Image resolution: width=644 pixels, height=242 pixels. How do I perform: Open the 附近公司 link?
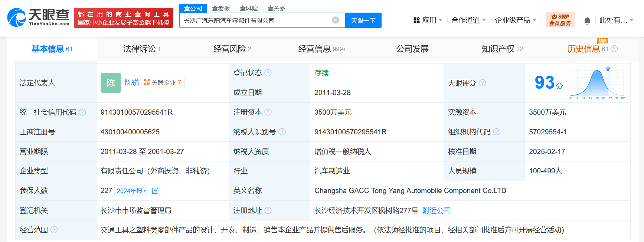(437, 210)
